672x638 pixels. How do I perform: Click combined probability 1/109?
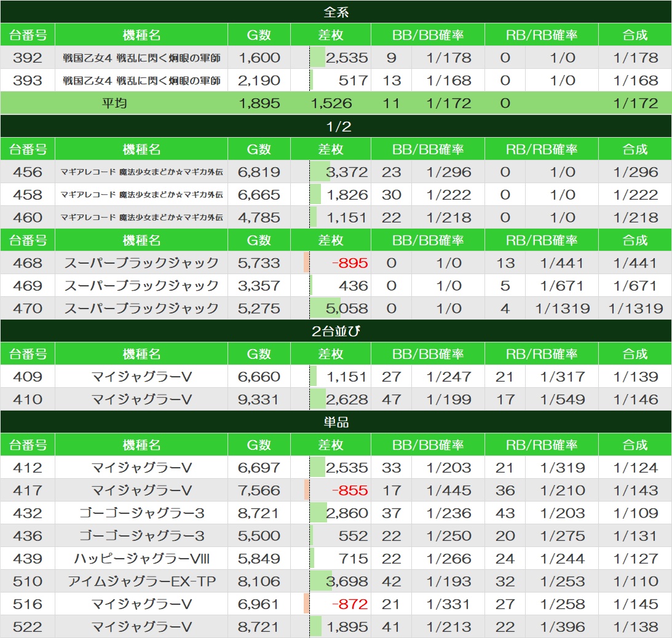pyautogui.click(x=636, y=513)
